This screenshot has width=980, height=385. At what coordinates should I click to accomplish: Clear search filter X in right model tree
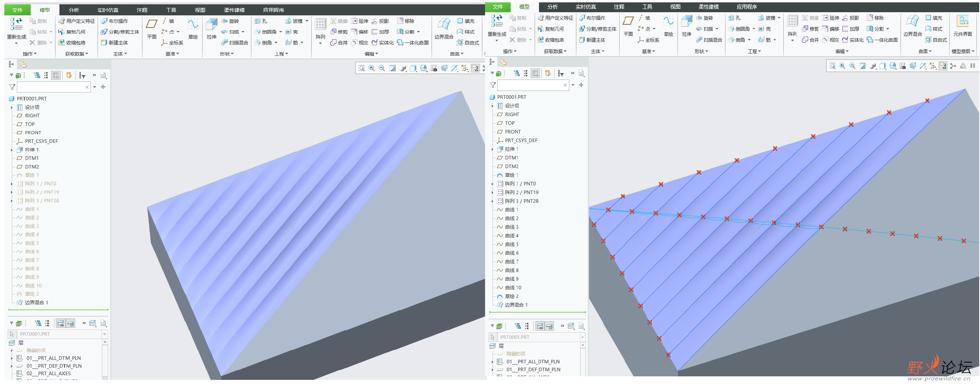coord(565,85)
